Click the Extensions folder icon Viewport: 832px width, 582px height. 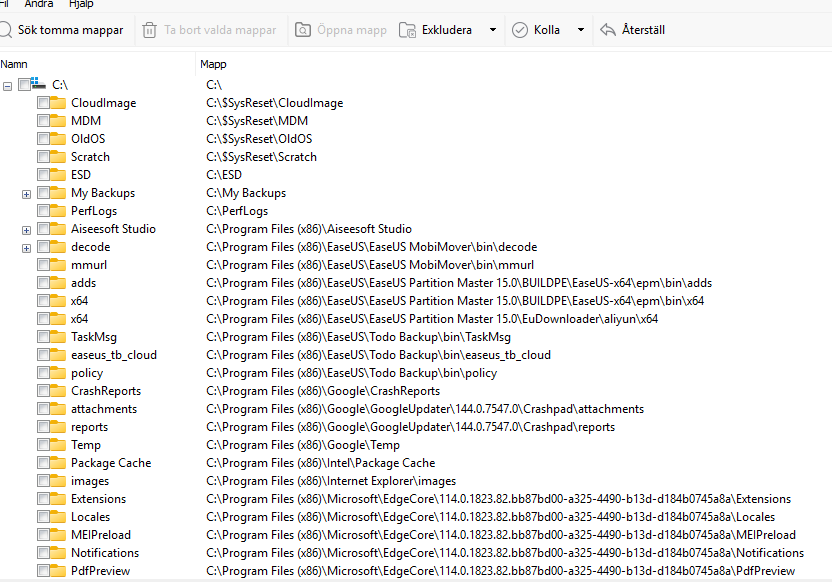[58, 499]
